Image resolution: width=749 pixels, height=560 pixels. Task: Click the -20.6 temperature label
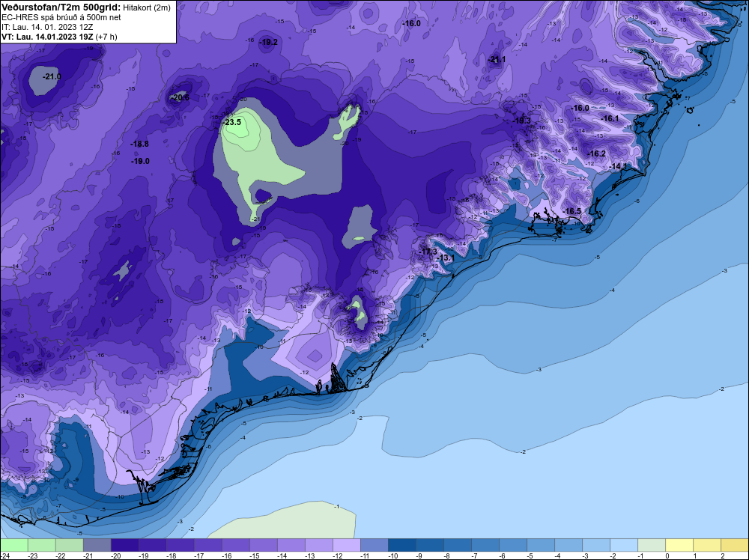[x=181, y=97]
